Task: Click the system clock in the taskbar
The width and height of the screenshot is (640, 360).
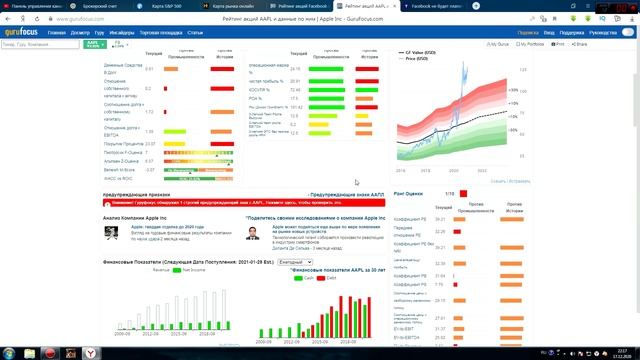Action: pyautogui.click(x=622, y=353)
